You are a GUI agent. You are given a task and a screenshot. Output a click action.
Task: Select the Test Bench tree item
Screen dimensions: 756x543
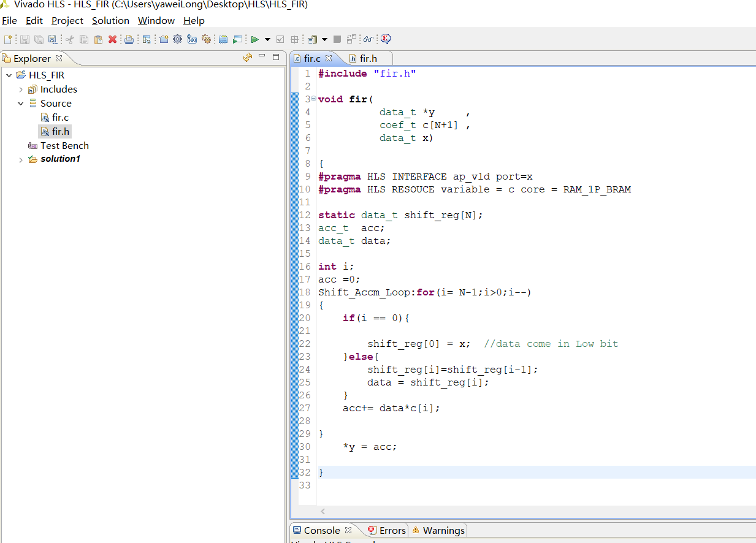click(x=64, y=146)
